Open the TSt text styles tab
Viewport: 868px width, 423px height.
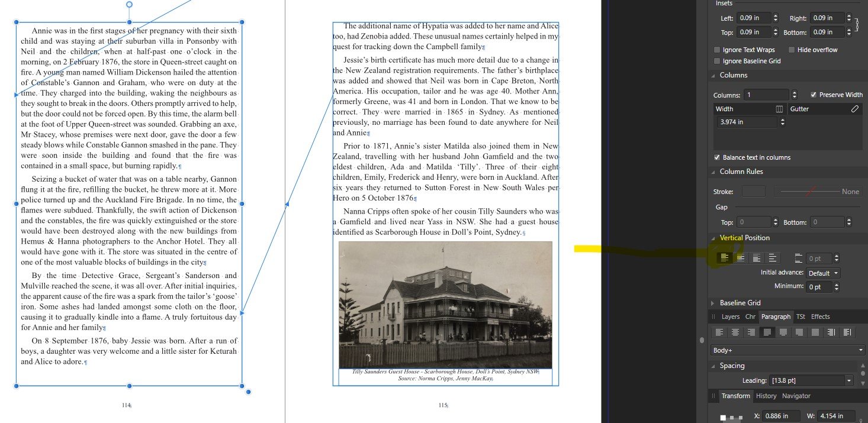click(x=801, y=317)
